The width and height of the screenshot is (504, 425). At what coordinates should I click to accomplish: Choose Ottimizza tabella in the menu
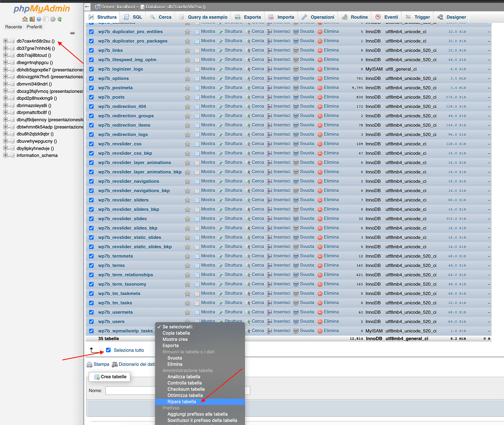tap(200, 395)
